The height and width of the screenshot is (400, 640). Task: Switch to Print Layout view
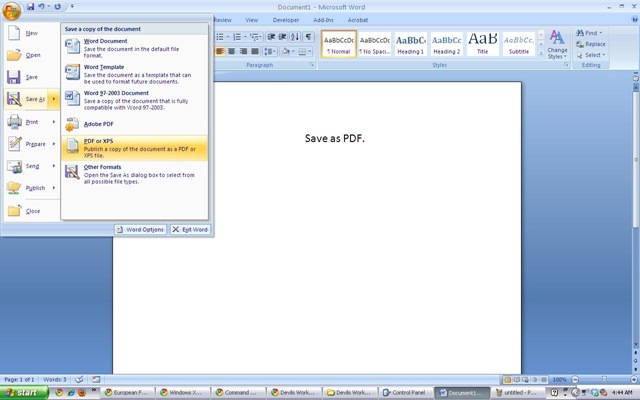tap(507, 380)
